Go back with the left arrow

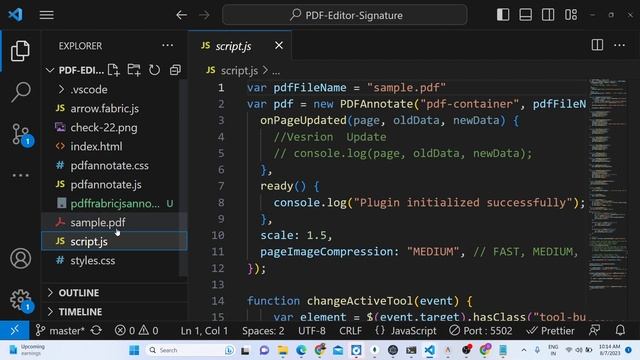coord(182,15)
